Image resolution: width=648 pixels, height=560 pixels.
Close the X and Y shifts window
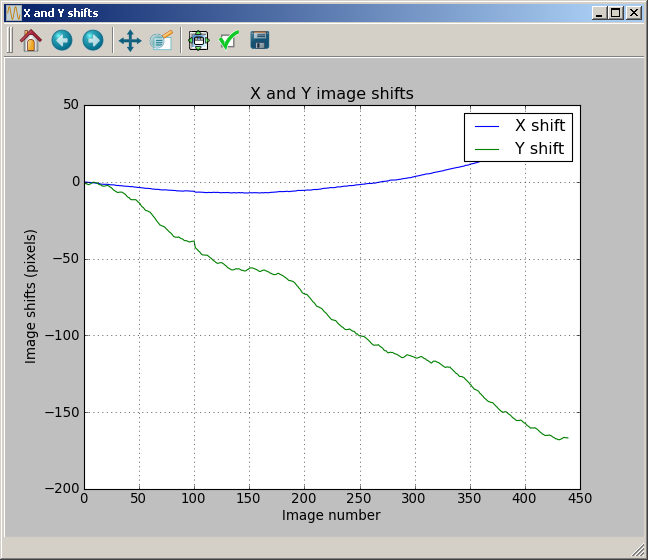click(x=634, y=13)
